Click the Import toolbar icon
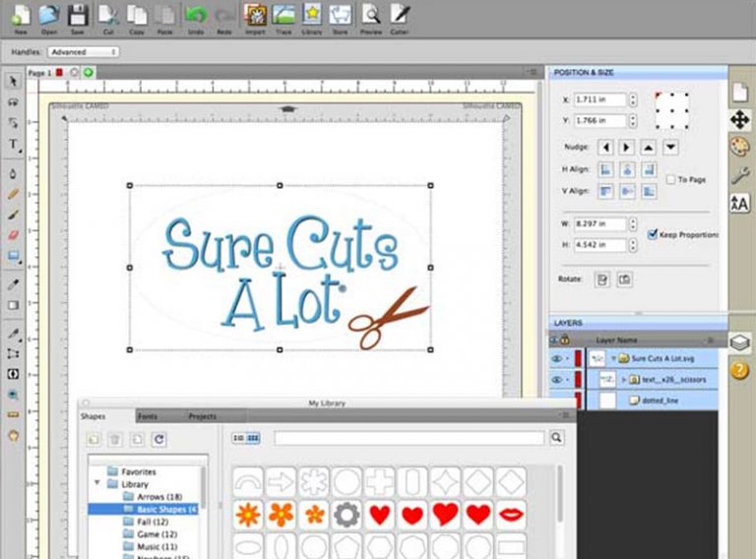Image resolution: width=756 pixels, height=559 pixels. tap(254, 16)
